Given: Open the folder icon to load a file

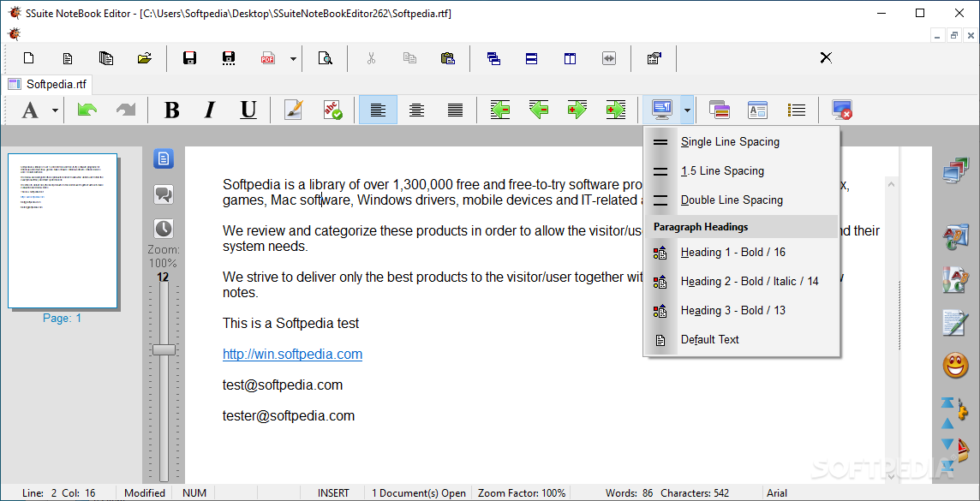Looking at the screenshot, I should [x=145, y=59].
